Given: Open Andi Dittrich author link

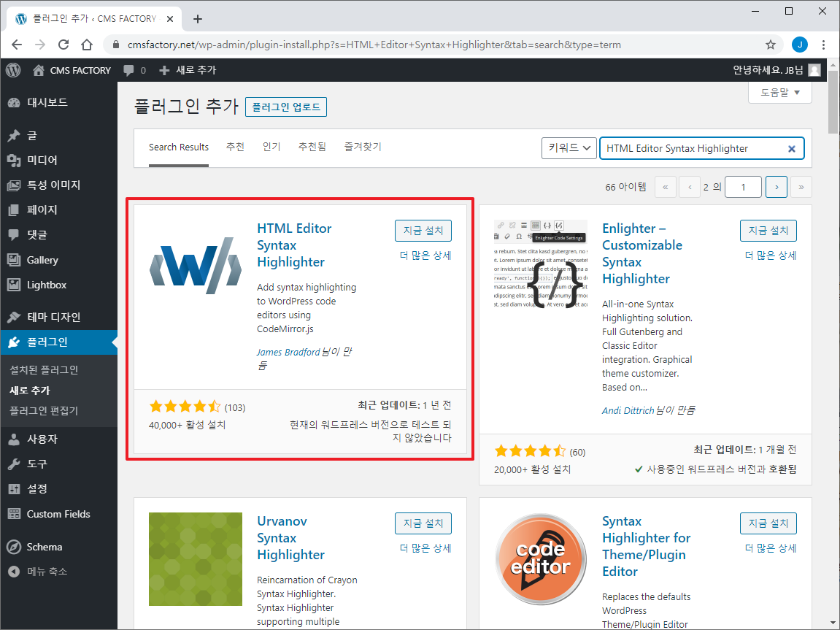Looking at the screenshot, I should click(x=628, y=410).
